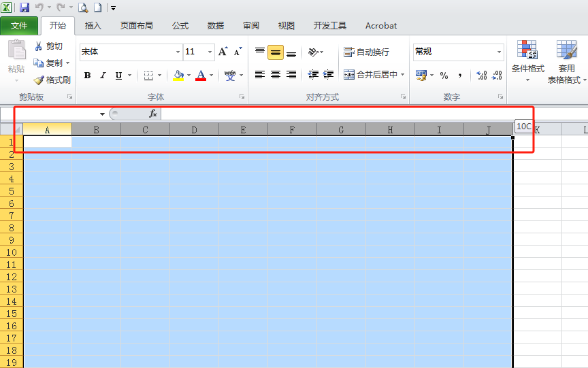Expand the font name dropdown (宋体)
The width and height of the screenshot is (588, 368).
[x=178, y=52]
